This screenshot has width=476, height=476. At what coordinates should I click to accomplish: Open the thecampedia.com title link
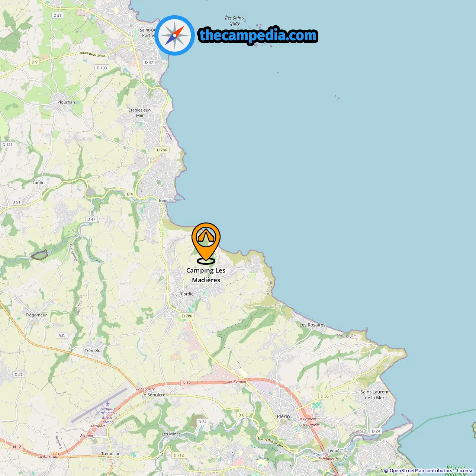click(258, 35)
